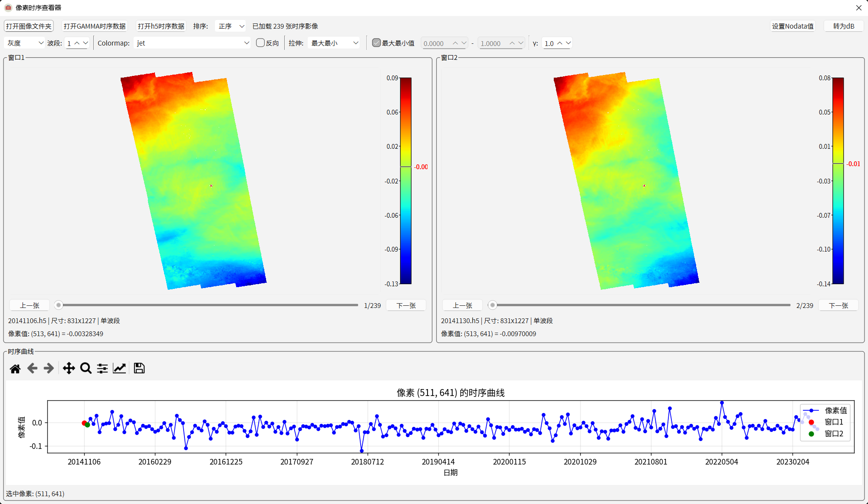The image size is (868, 504).
Task: Click the 打开图像文件夹 button
Action: pyautogui.click(x=29, y=26)
